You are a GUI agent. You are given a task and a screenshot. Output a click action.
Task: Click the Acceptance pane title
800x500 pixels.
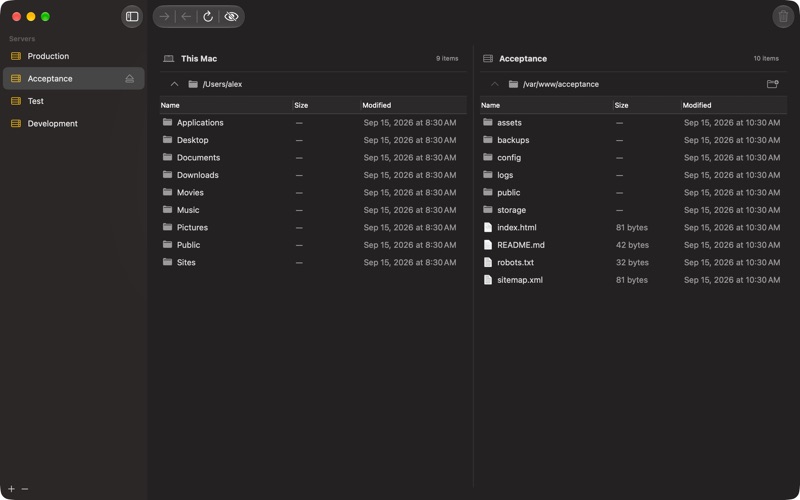(x=523, y=59)
